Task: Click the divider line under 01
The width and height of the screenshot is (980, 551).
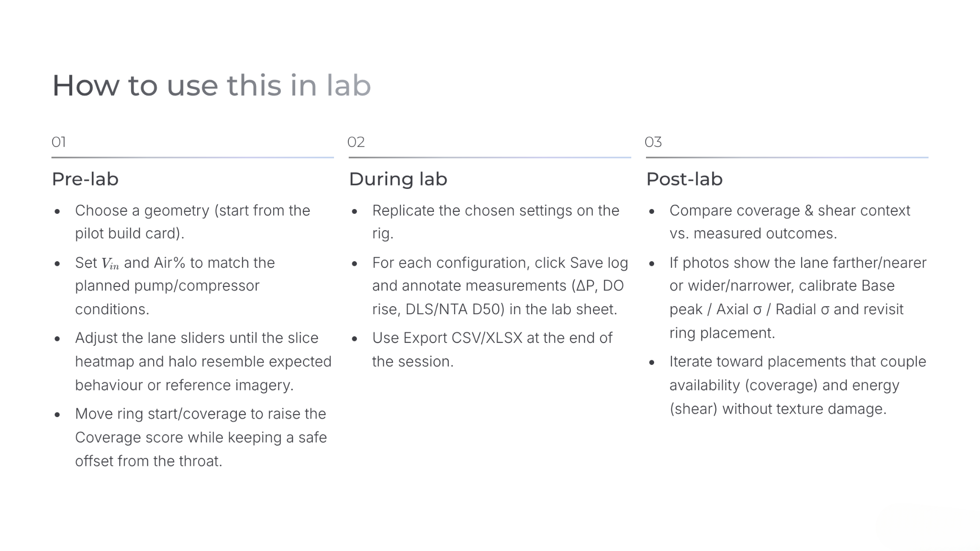Action: (x=192, y=157)
